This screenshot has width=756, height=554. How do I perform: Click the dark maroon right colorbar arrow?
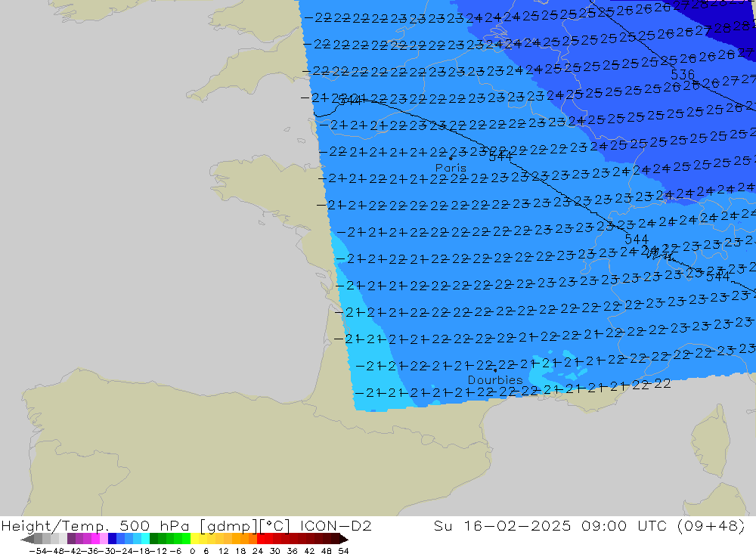pos(344,539)
